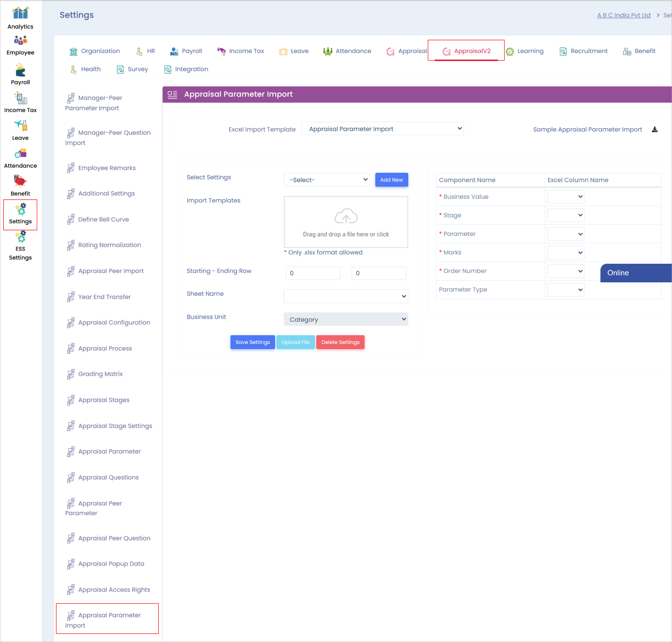Download the Sample Appraisal Parameter Import file icon
The width and height of the screenshot is (672, 642).
[x=655, y=129]
